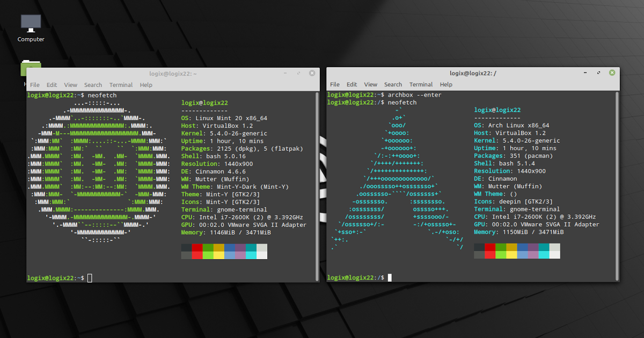Viewport: 644px width, 338px height.
Task: Click 'OS: Arch Linux x86_64' line
Action: (511, 126)
